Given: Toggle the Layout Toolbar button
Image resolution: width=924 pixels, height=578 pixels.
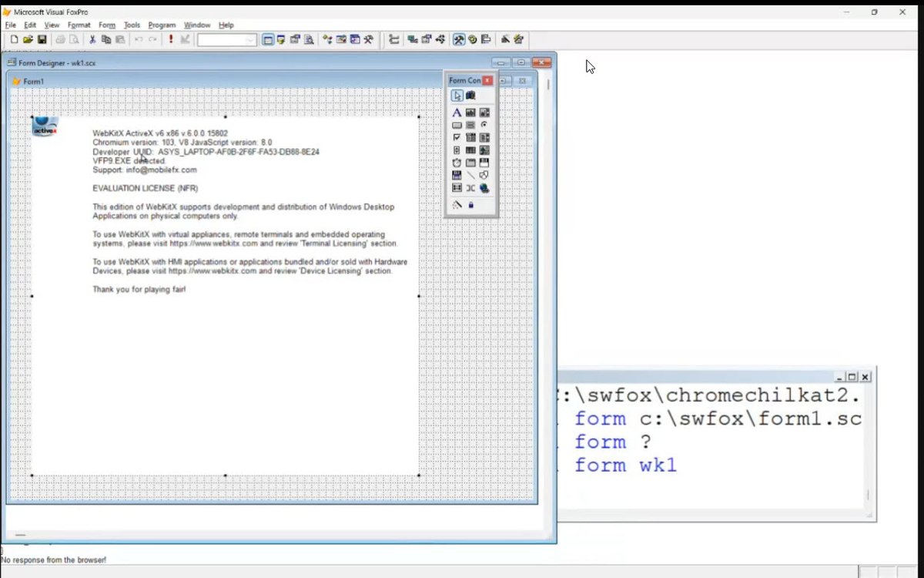Looking at the screenshot, I should pyautogui.click(x=486, y=39).
